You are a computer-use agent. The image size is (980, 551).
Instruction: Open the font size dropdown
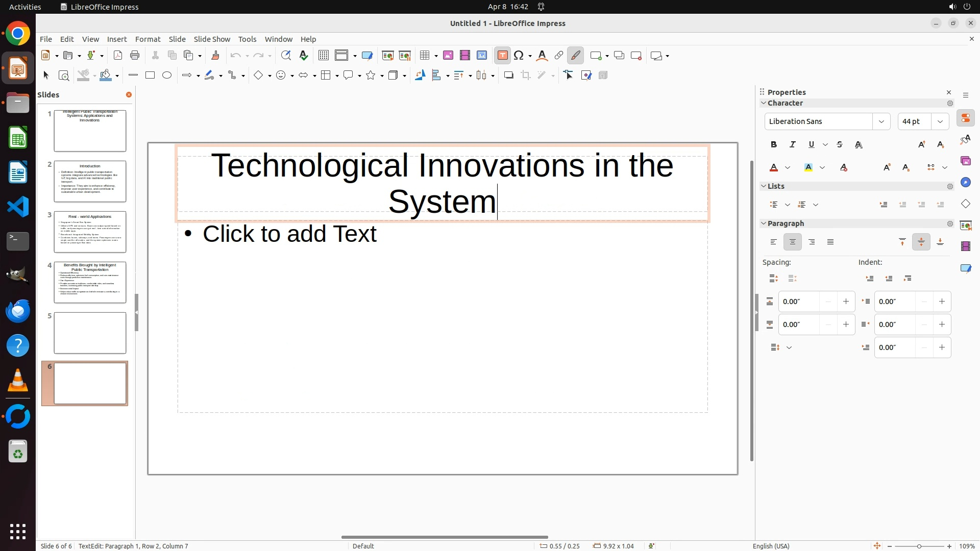click(940, 121)
